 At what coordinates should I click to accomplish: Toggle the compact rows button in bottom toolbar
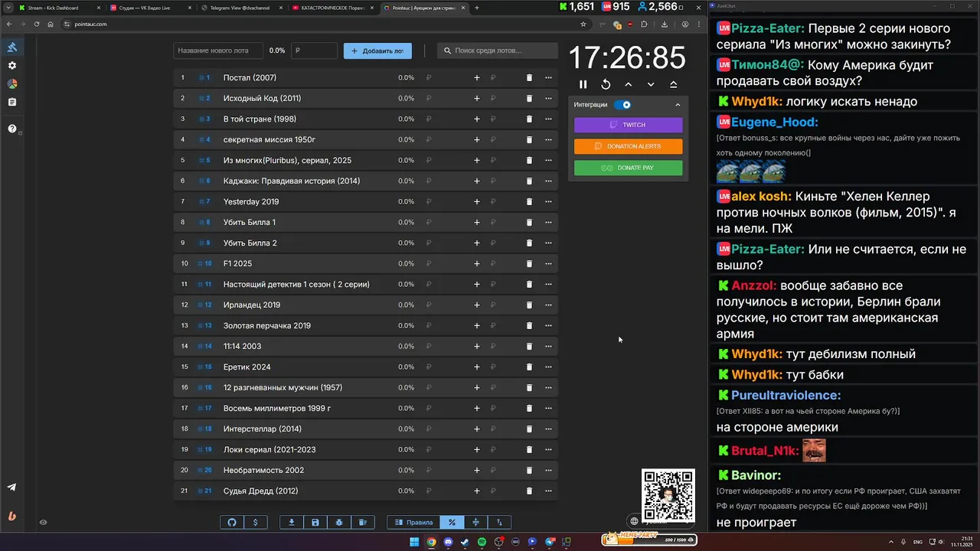[475, 523]
